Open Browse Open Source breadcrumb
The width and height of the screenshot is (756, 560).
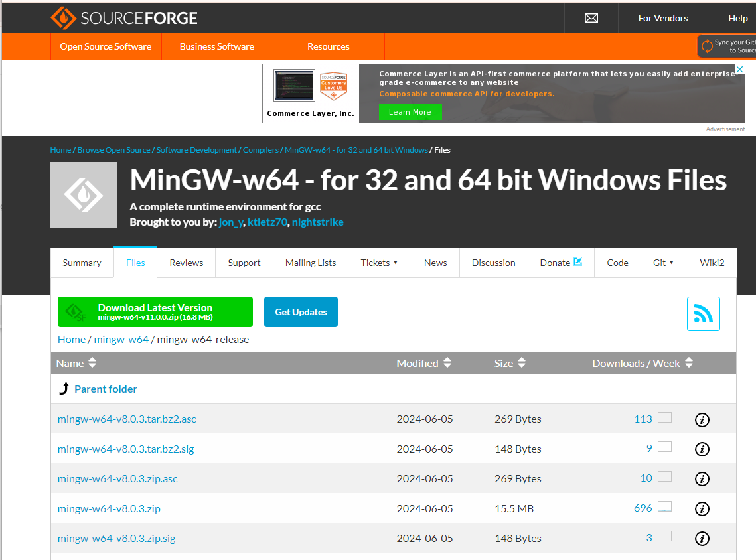pos(113,150)
